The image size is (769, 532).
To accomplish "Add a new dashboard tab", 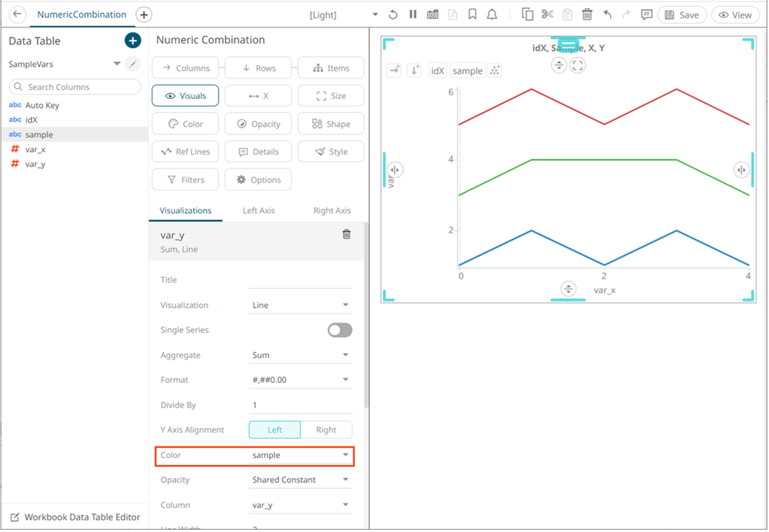I will (143, 15).
